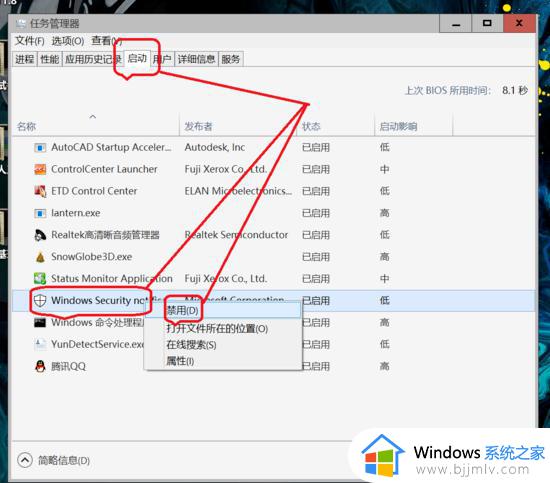The width and height of the screenshot is (550, 483).
Task: Maximize the Task Manager window
Action: (x=487, y=24)
